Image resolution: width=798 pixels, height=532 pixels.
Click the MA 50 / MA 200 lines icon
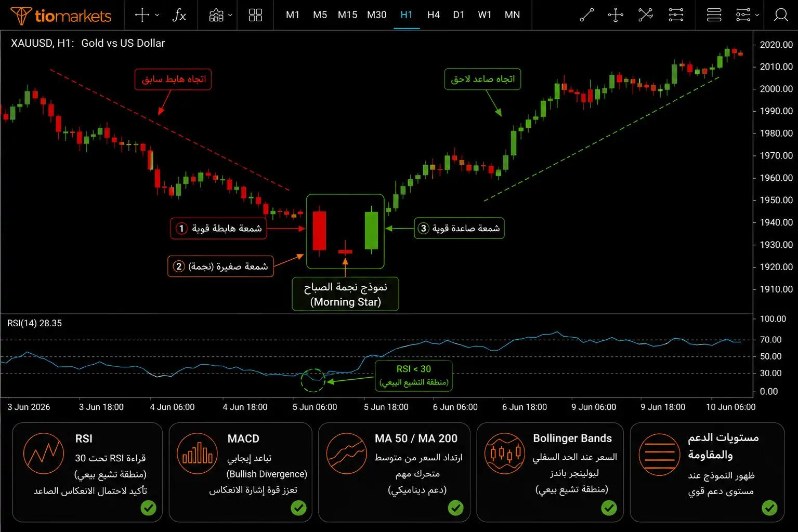point(347,453)
